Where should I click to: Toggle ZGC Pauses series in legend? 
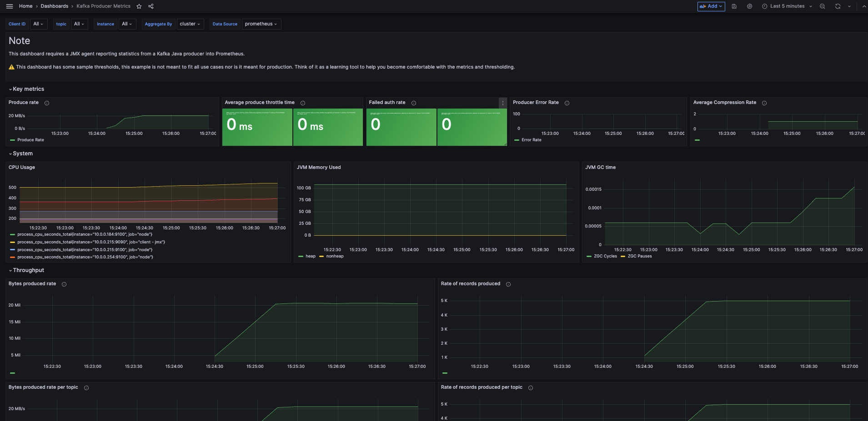pos(639,256)
